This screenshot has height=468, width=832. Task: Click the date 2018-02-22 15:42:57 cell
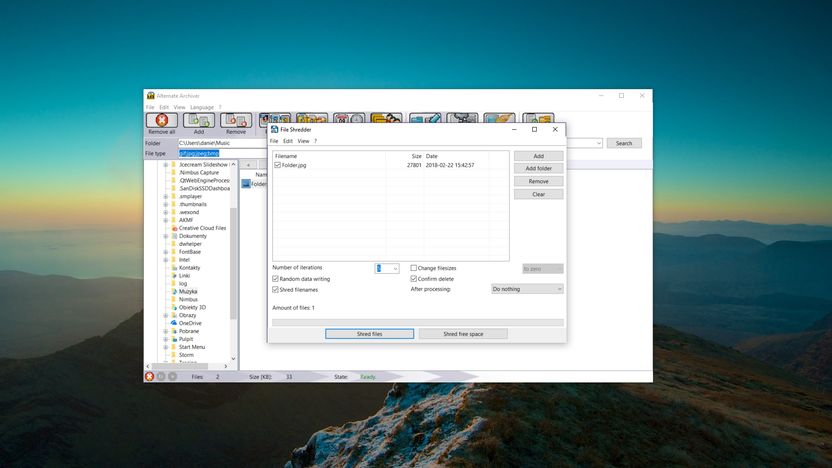point(449,165)
